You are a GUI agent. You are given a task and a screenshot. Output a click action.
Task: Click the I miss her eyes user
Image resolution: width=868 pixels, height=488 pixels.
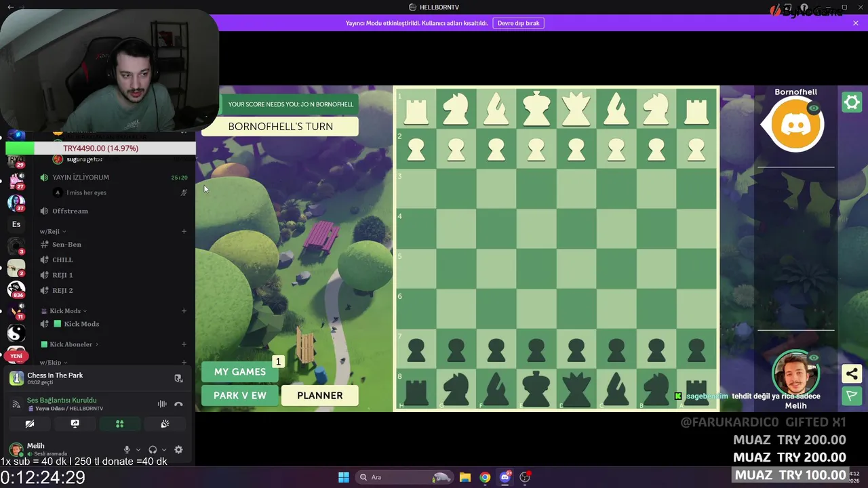coord(86,192)
